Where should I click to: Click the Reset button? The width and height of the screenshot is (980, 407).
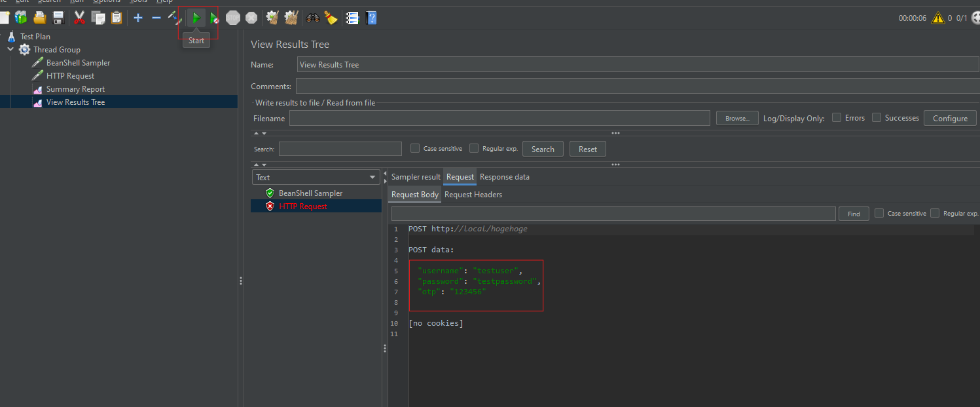coord(588,149)
